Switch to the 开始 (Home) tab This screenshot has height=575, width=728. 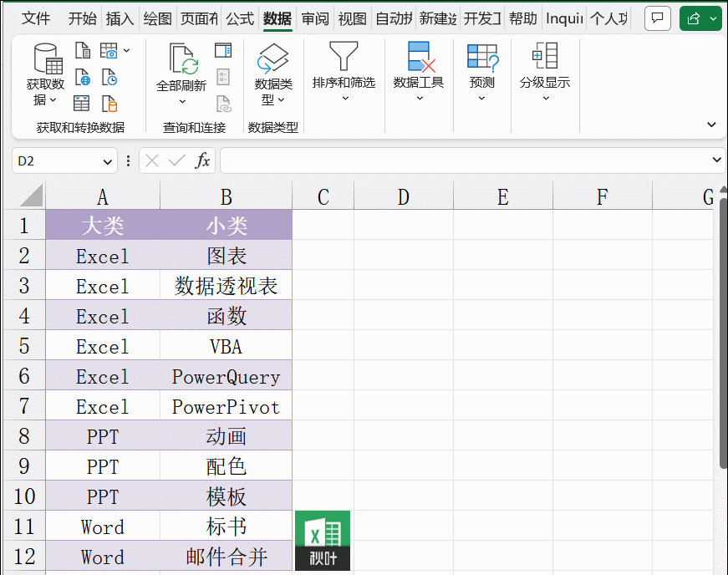pyautogui.click(x=83, y=18)
